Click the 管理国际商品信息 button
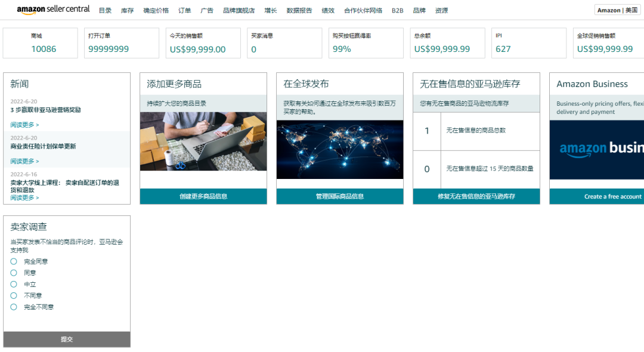The height and width of the screenshot is (352, 644). pos(340,196)
